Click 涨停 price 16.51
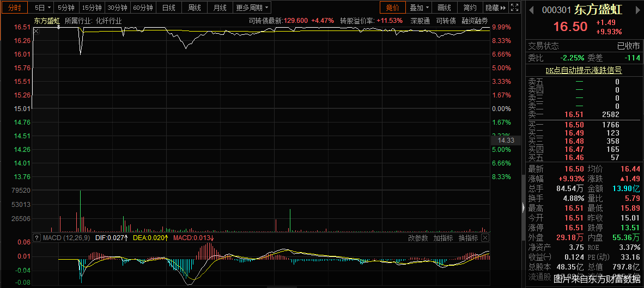This screenshot has height=288, width=644. pyautogui.click(x=574, y=228)
